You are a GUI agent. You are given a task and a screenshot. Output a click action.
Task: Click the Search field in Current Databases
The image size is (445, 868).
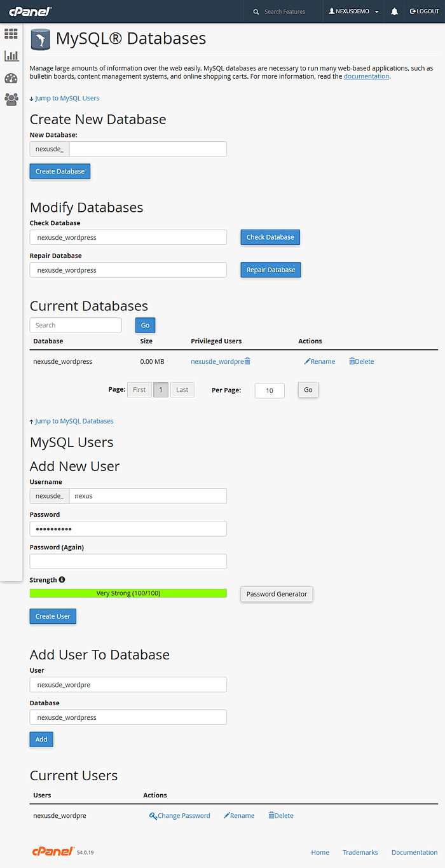[75, 325]
